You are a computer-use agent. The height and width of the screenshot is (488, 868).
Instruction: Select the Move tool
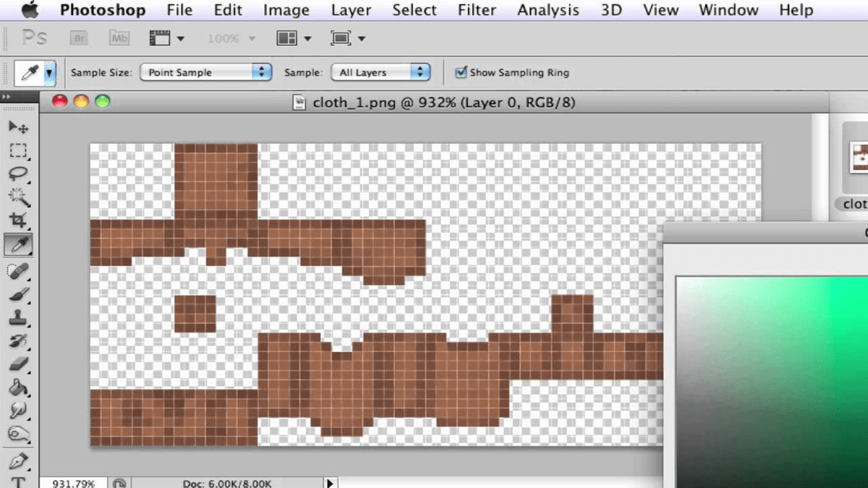[x=18, y=127]
